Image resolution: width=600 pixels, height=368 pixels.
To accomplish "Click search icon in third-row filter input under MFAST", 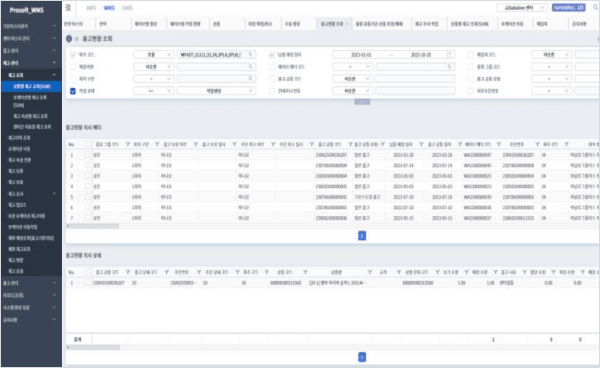I will (x=251, y=78).
